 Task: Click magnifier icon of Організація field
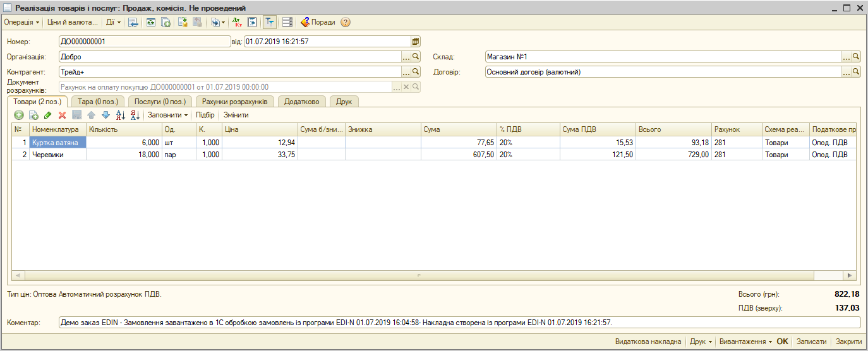pos(416,57)
